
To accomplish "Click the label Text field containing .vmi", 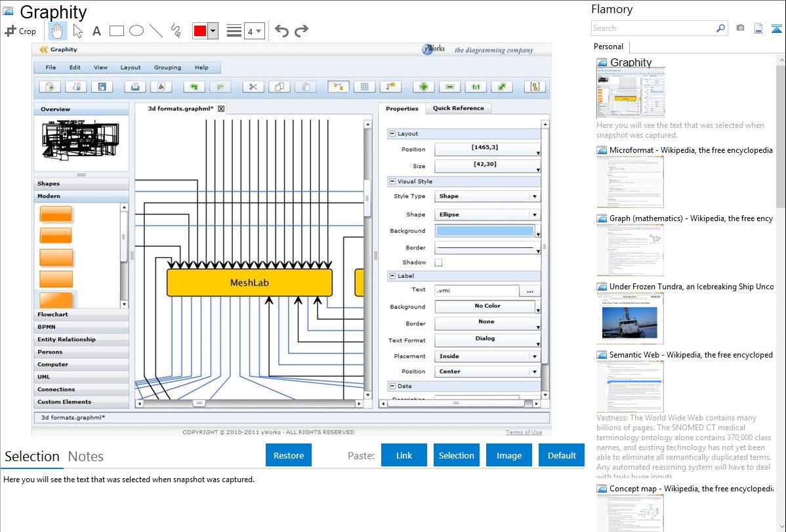I will pos(477,291).
